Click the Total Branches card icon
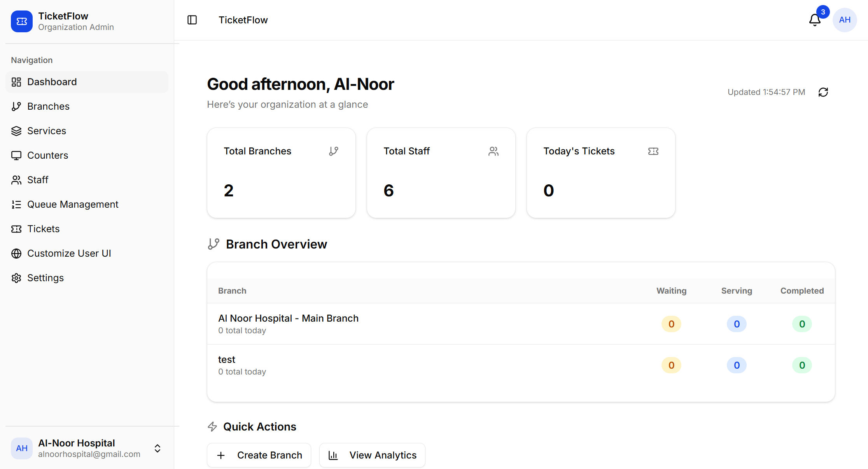Viewport: 868px width, 469px height. [334, 151]
